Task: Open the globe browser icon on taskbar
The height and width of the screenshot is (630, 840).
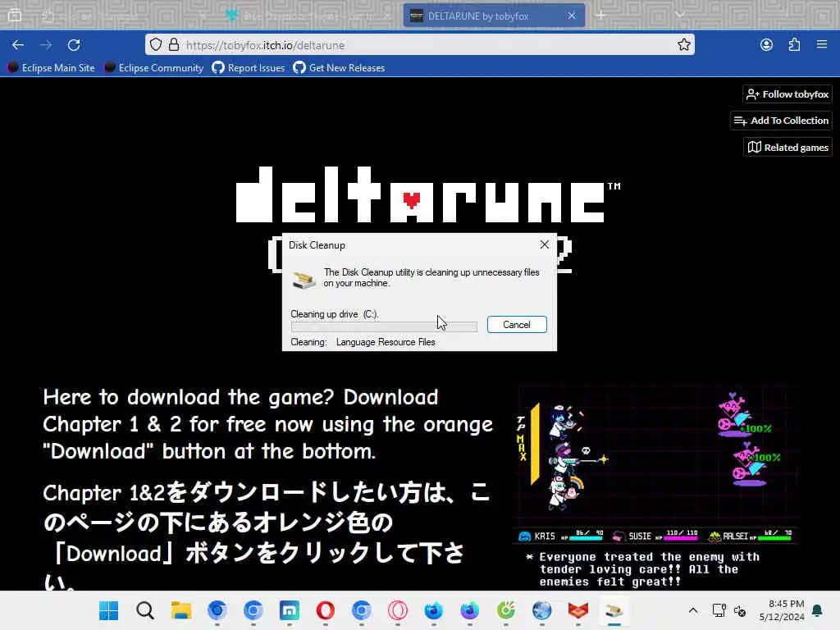Action: pyautogui.click(x=541, y=610)
